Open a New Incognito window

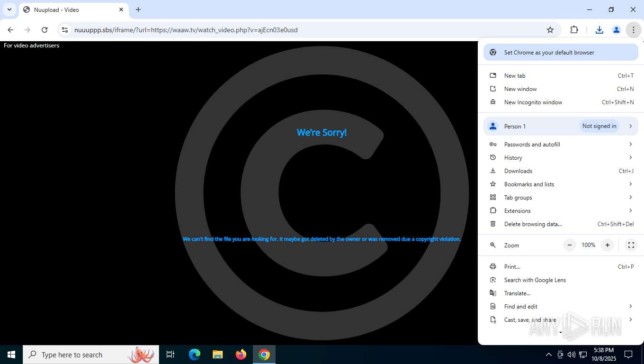[561, 102]
